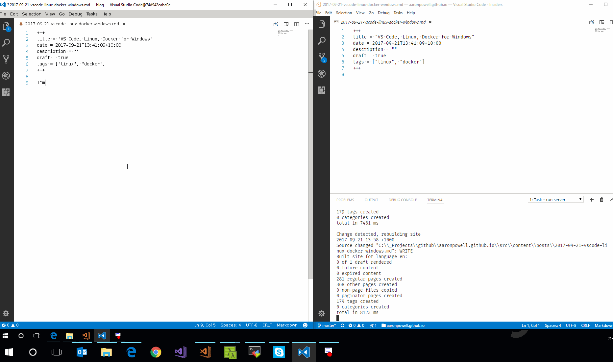Split the editor in left blog window
The image size is (613, 364).
pyautogui.click(x=297, y=24)
